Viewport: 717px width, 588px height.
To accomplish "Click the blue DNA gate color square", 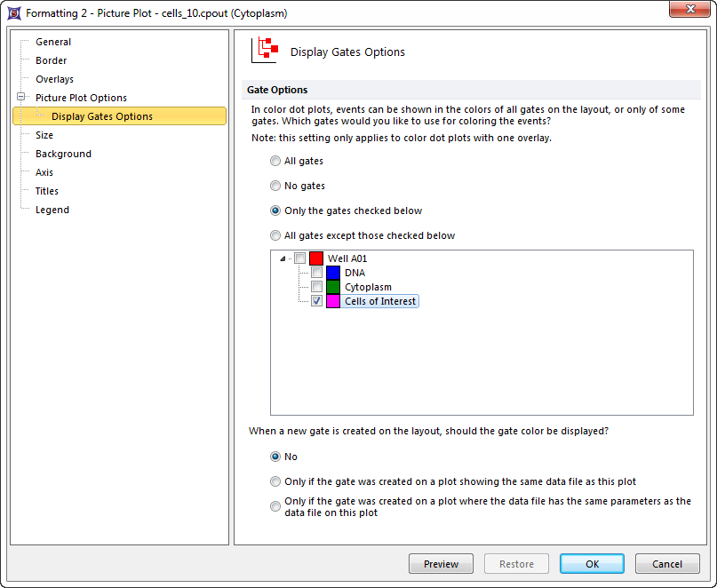I will (333, 273).
